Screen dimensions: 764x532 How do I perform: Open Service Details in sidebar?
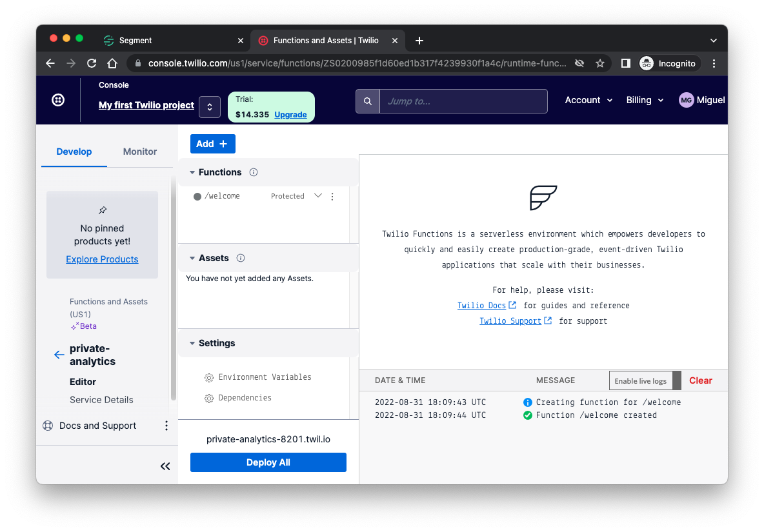click(x=101, y=400)
